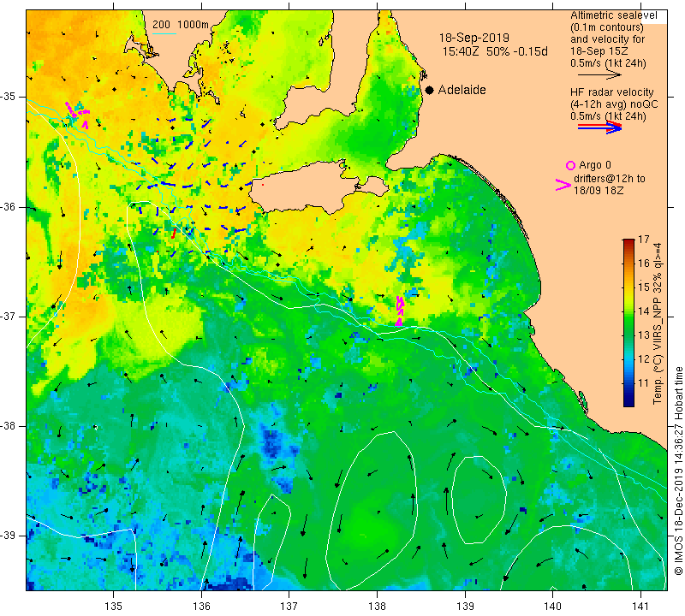Click the 'Argo 0' legend label
Image resolution: width=685 pixels, height=616 pixels.
pyautogui.click(x=595, y=165)
